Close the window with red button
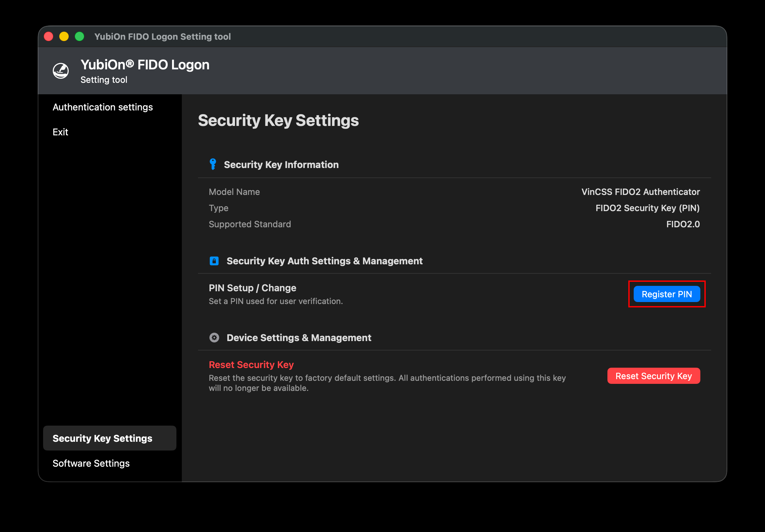 click(49, 36)
